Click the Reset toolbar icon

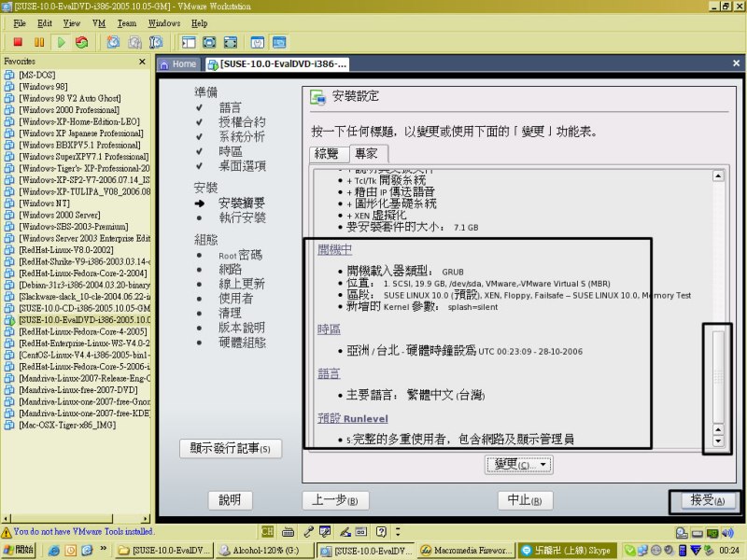[x=82, y=42]
